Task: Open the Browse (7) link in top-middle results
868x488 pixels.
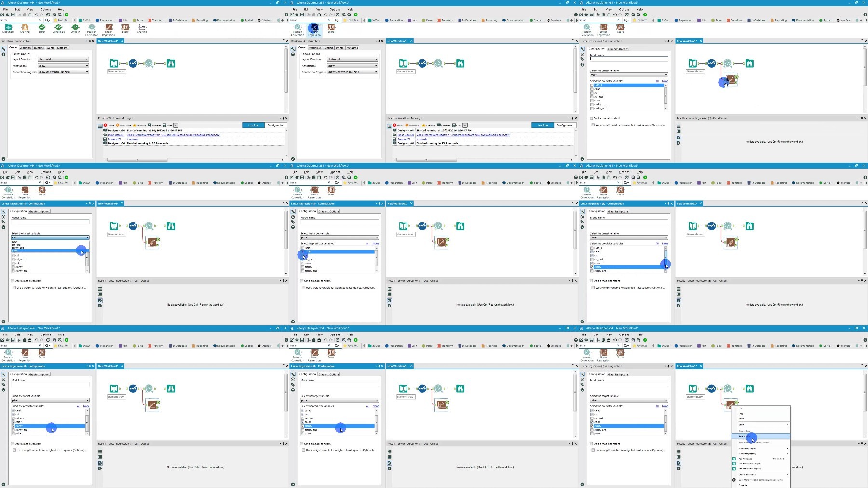Action: (404, 139)
